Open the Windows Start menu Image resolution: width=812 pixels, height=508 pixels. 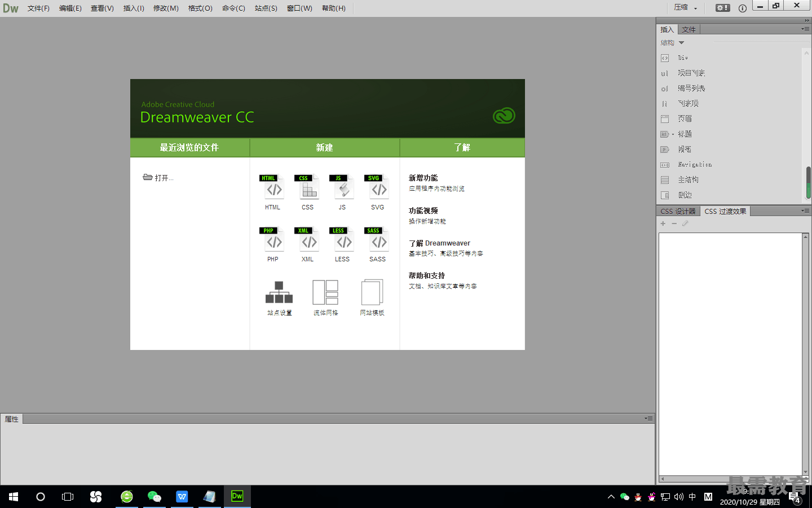(14, 497)
